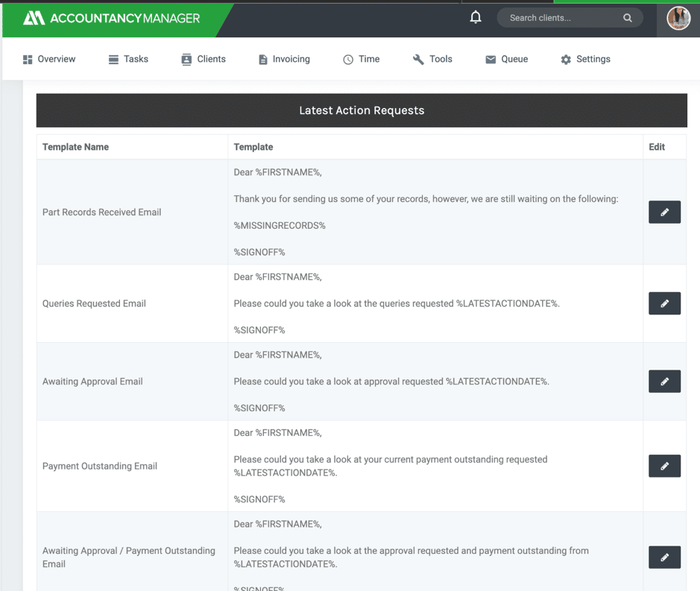The image size is (700, 591).
Task: Click the search magnifier icon
Action: (x=627, y=18)
